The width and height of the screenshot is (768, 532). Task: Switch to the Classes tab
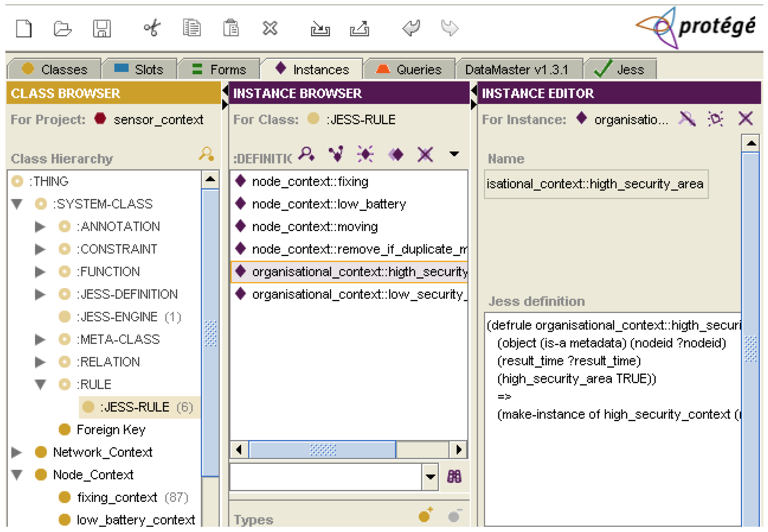tap(55, 69)
